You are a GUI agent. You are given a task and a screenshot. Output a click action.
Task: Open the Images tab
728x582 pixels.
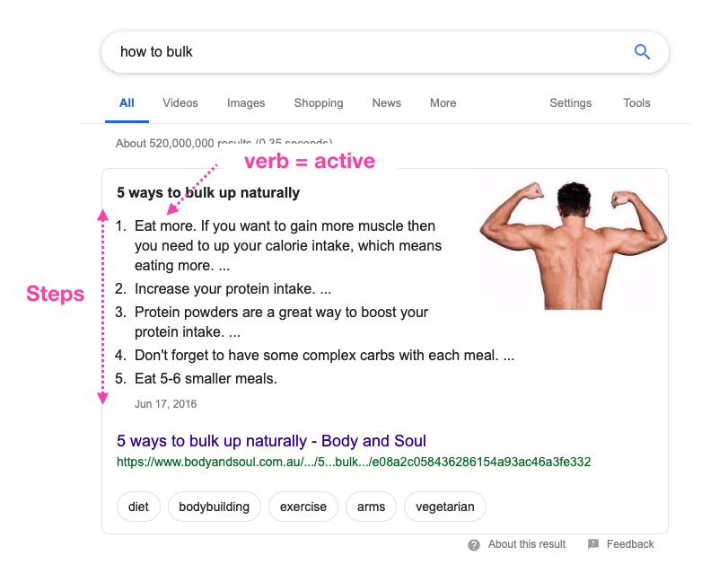click(246, 103)
